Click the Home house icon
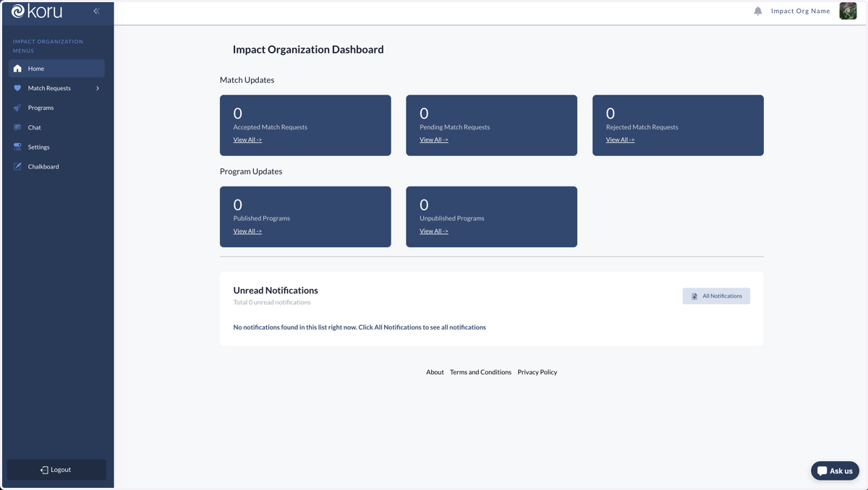 (17, 69)
